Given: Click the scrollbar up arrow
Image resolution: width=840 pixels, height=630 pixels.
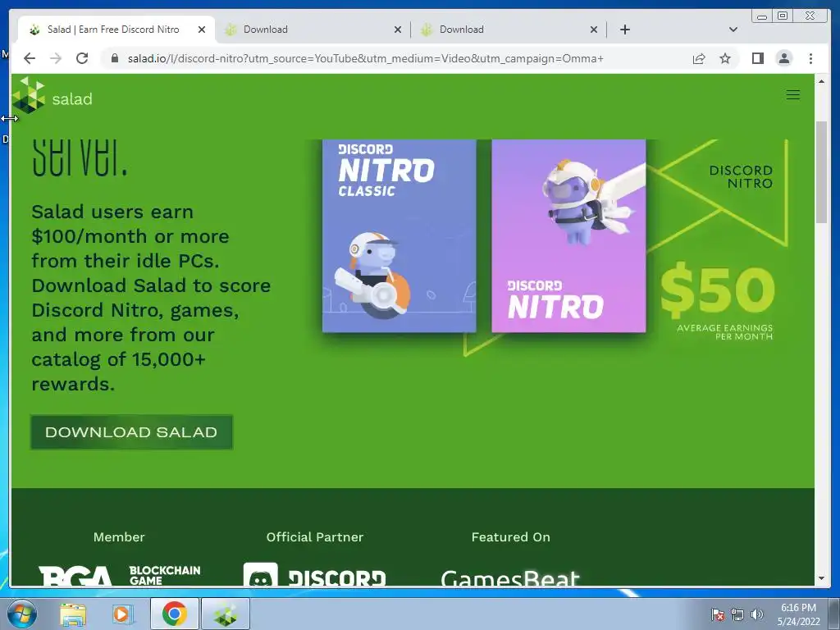Looking at the screenshot, I should point(821,81).
